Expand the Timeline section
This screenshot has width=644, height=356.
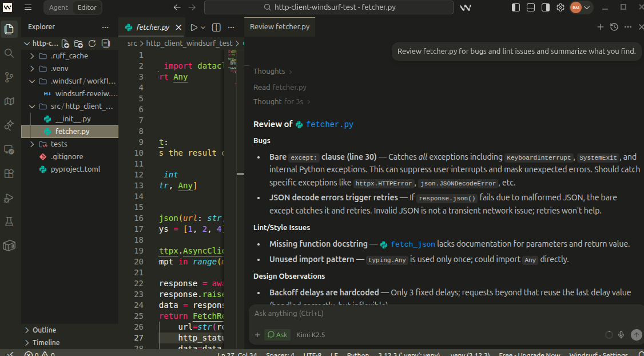pyautogui.click(x=70, y=342)
